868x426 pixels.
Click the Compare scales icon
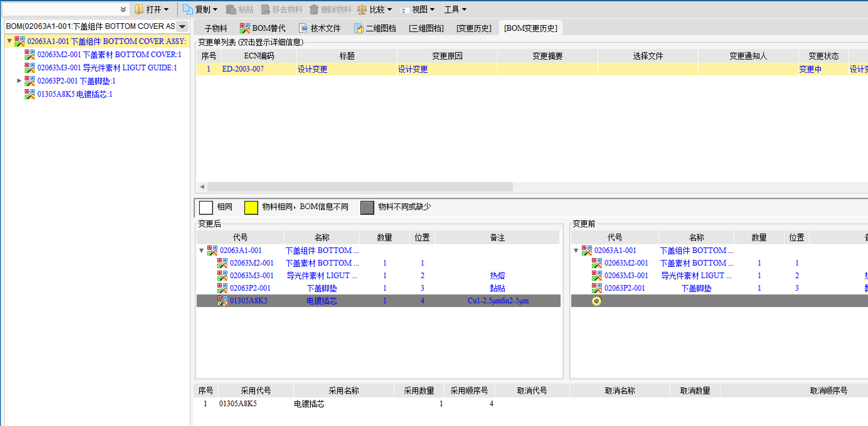point(362,9)
